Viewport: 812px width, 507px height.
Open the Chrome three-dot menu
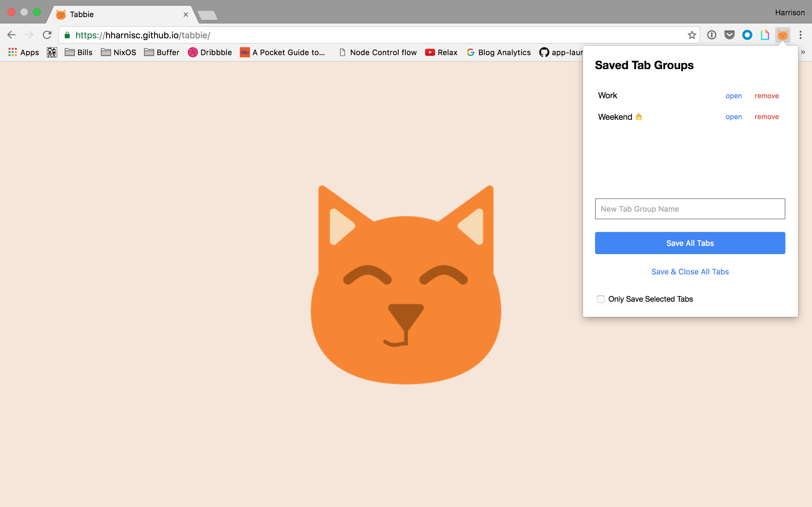(x=801, y=35)
